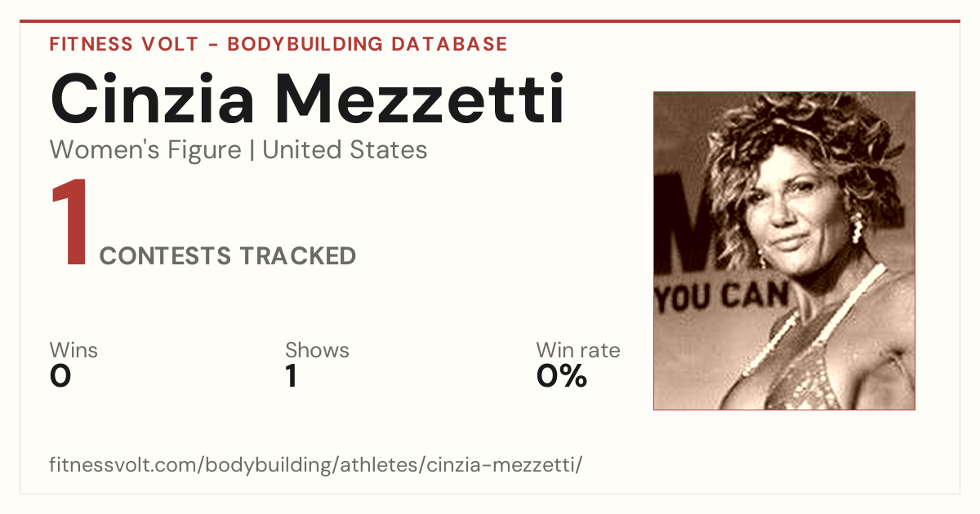Click the Shows label
Screen dimensions: 980x514
(x=317, y=351)
